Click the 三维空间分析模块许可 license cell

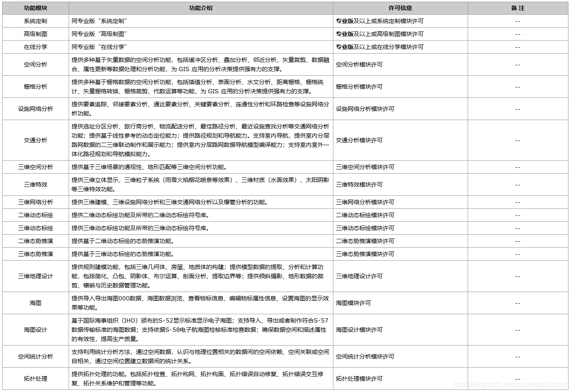coord(400,167)
